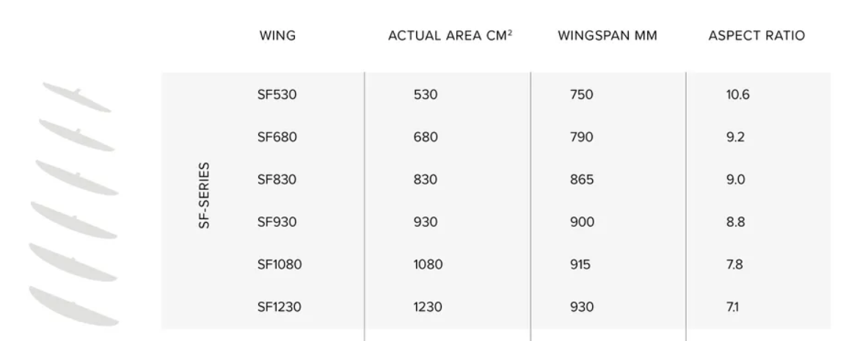
Task: Click the 865 wingspan value
Action: (x=582, y=180)
